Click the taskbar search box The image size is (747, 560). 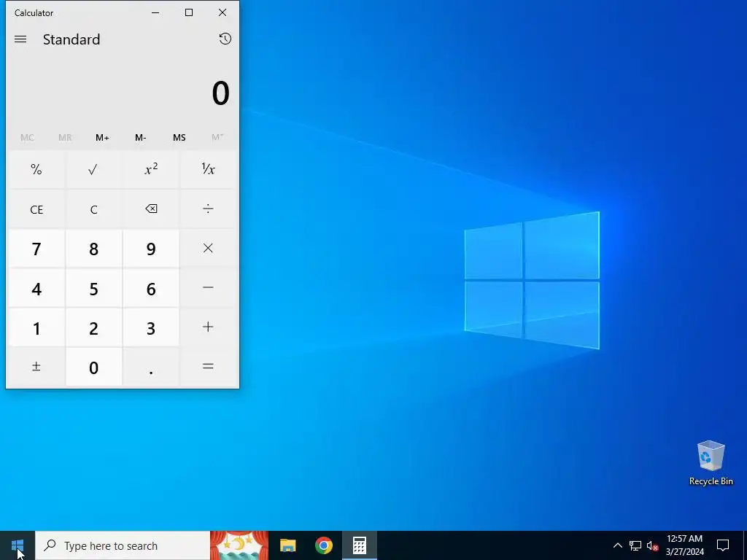coord(123,545)
